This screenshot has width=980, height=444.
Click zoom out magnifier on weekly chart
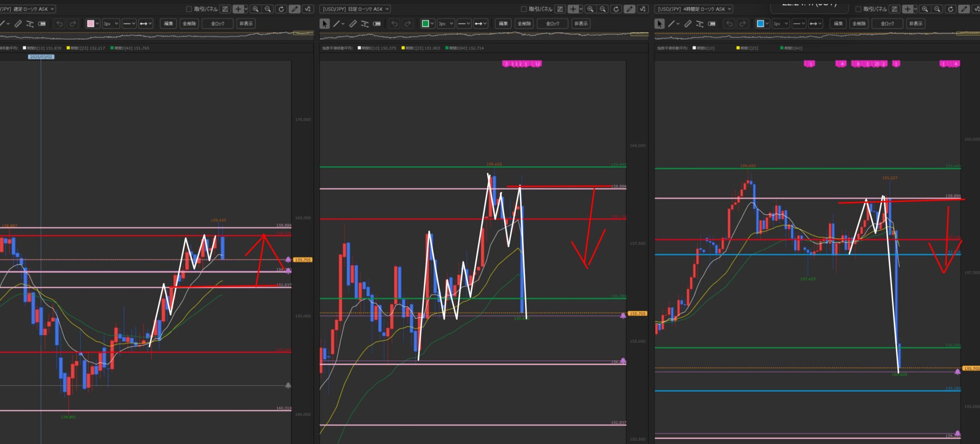pos(268,9)
